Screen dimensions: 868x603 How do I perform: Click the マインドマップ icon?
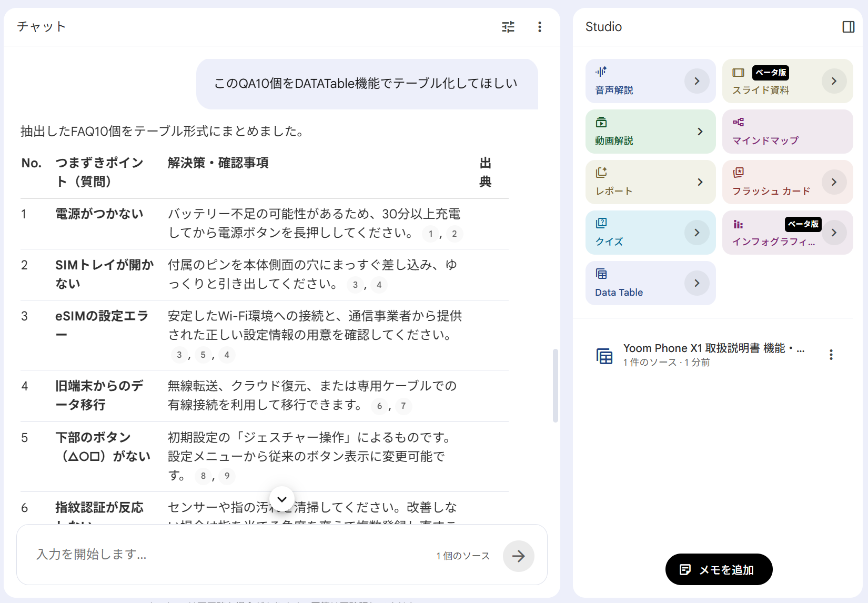point(739,122)
